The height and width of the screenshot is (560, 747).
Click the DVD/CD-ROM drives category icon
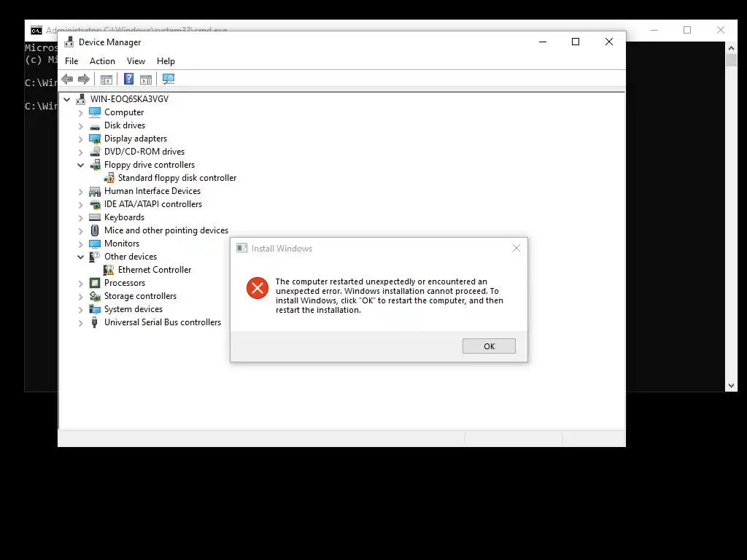(x=95, y=152)
